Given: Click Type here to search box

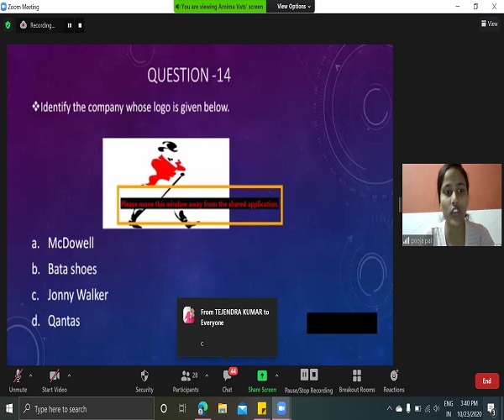Looking at the screenshot, I should coord(87,409).
